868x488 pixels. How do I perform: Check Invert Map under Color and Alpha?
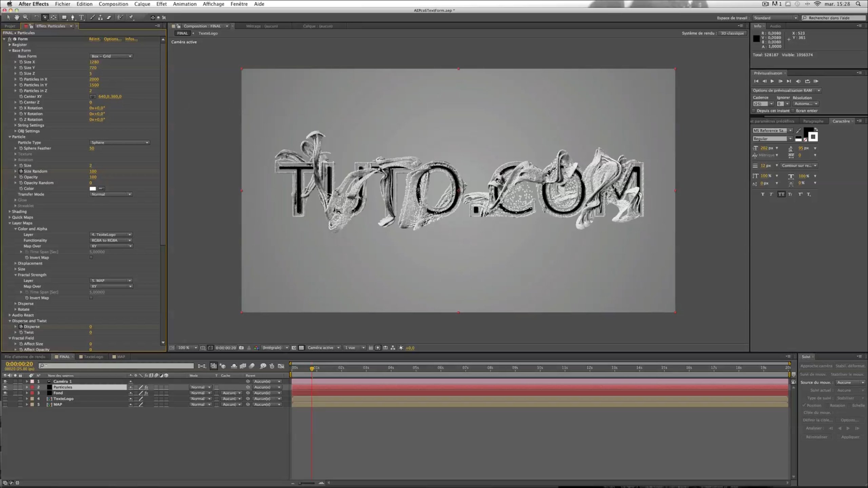click(91, 258)
